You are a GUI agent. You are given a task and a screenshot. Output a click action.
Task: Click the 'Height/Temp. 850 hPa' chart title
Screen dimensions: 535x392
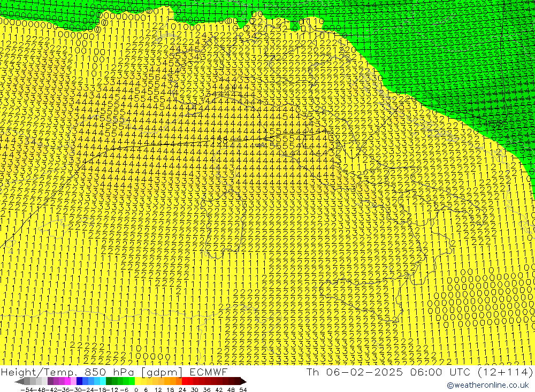[68, 372]
